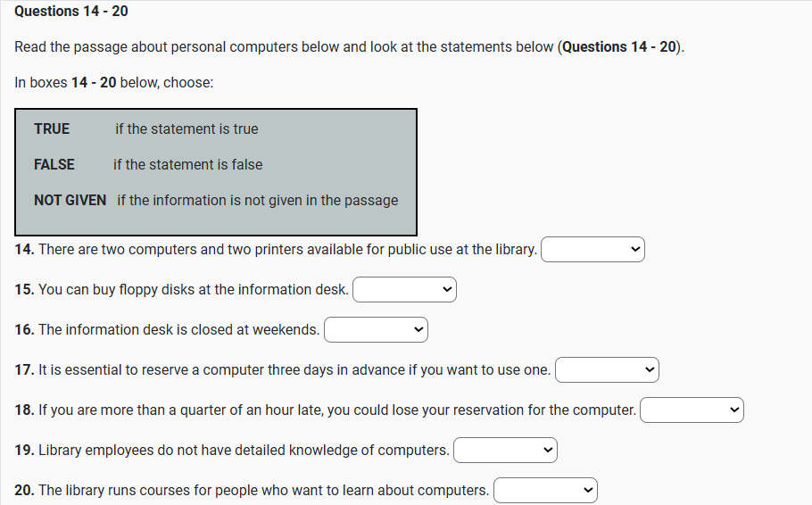Expand the answer dropdown for question 20
Image resolution: width=812 pixels, height=505 pixels.
pyautogui.click(x=545, y=491)
